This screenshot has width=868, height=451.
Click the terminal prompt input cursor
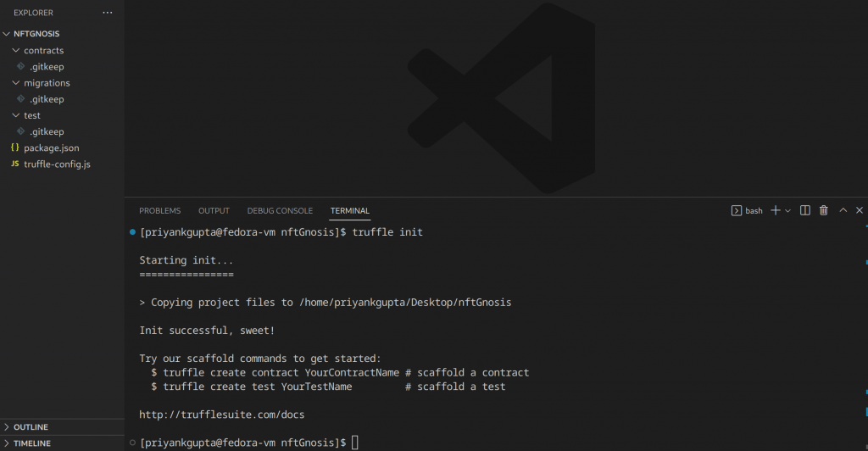pyautogui.click(x=355, y=443)
